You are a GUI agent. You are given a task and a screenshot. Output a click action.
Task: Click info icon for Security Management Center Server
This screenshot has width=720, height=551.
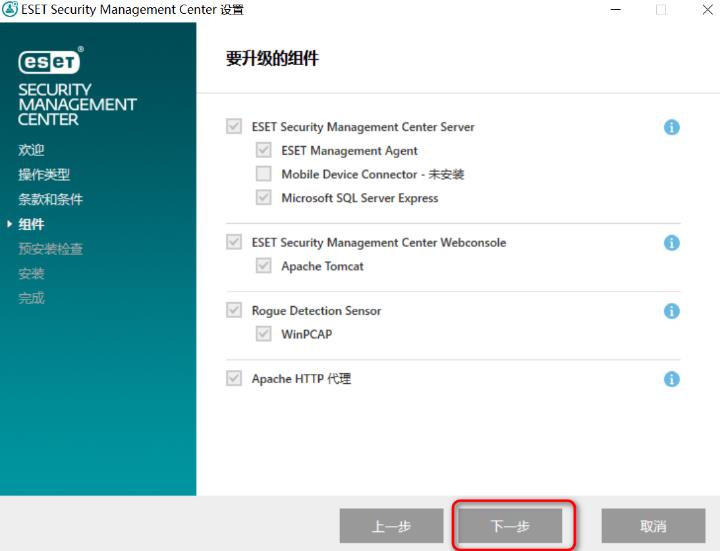point(671,127)
